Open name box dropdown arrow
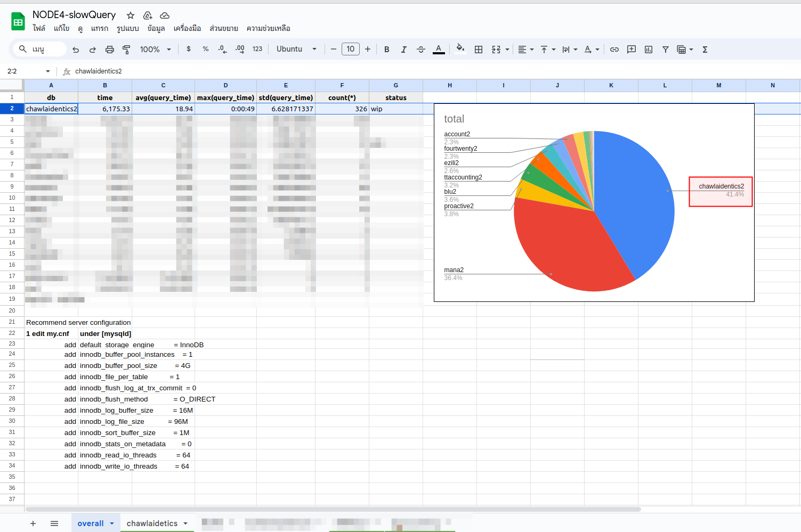 (x=48, y=71)
